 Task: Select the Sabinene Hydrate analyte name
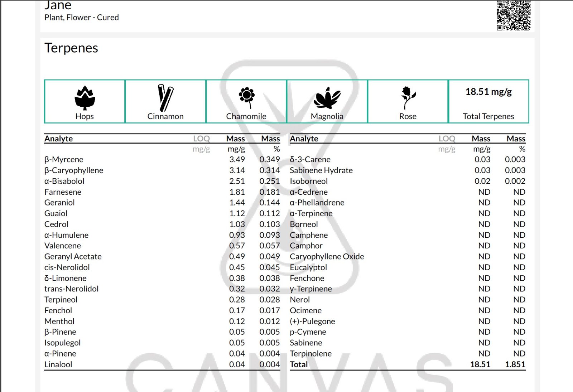coord(321,170)
